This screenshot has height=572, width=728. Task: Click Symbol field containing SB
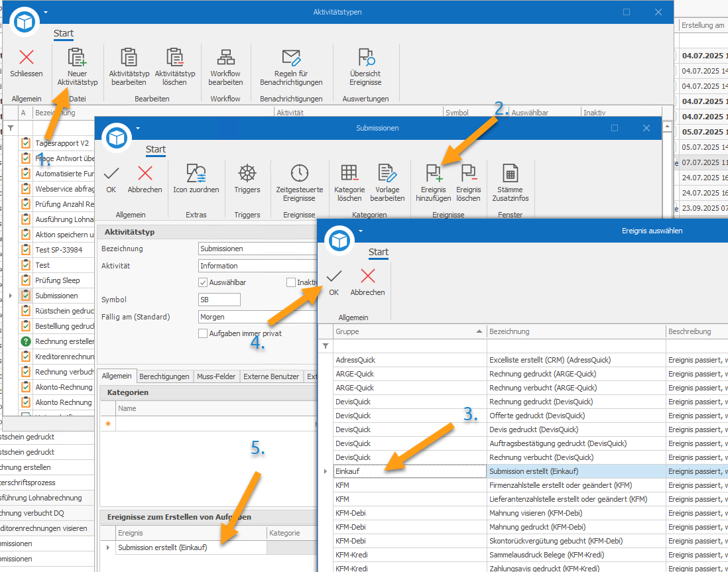(x=219, y=300)
